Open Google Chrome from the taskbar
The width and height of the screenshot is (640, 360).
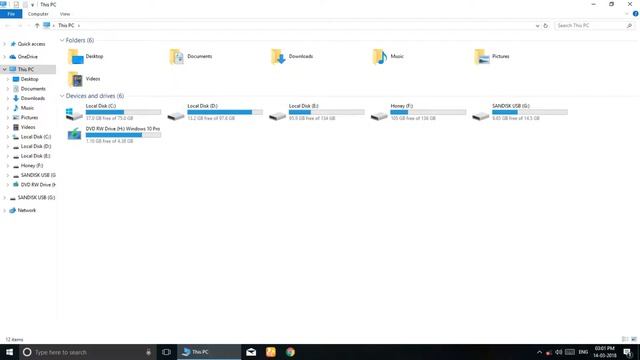pyautogui.click(x=290, y=352)
